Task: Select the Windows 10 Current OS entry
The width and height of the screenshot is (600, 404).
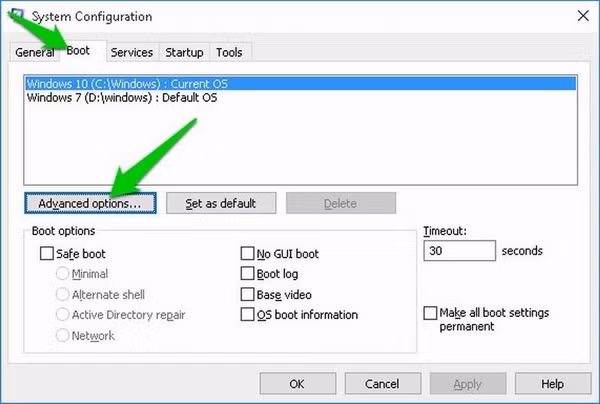Action: pyautogui.click(x=130, y=83)
